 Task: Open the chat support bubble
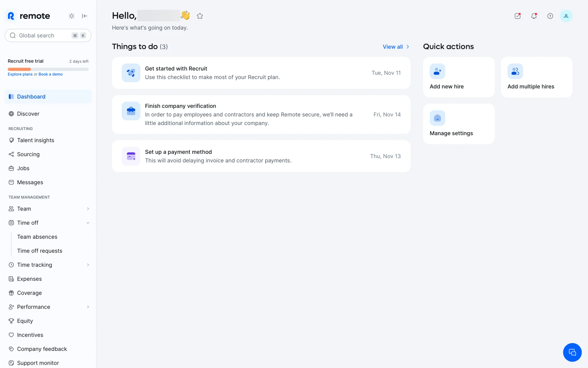pyautogui.click(x=572, y=352)
